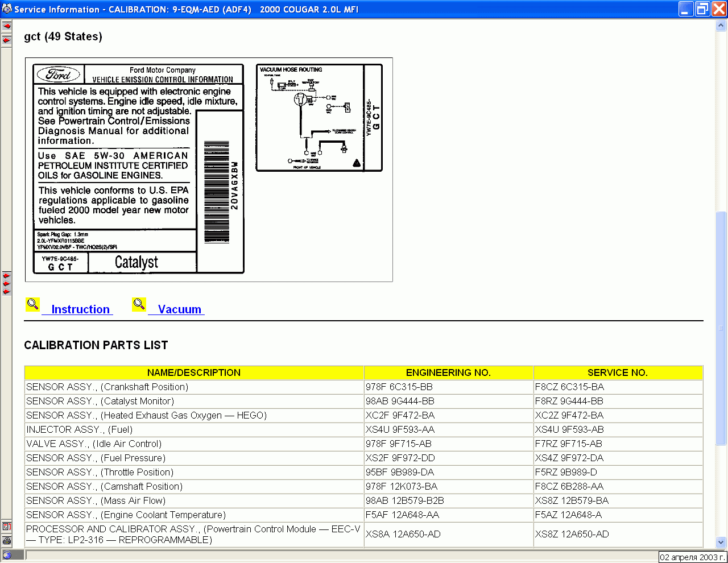Screen dimensions: 728x563
Task: Click engineering number 98AB 9G444-BB
Action: (x=400, y=401)
